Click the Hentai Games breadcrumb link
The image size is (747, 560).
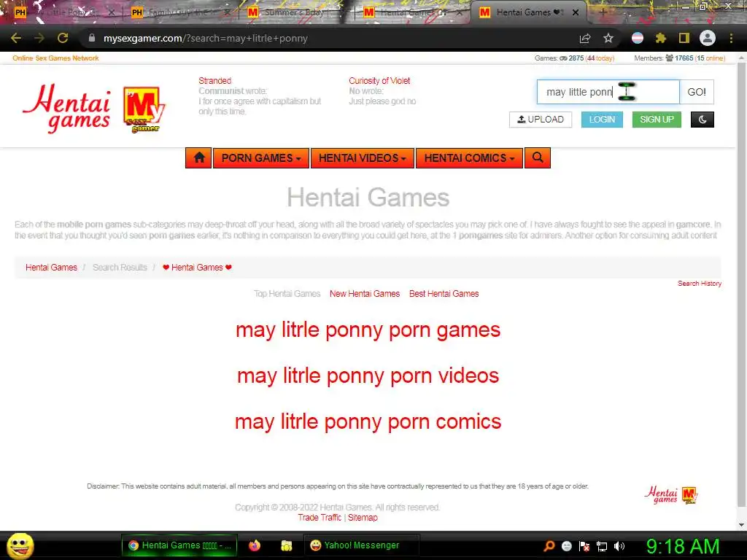[x=51, y=268]
